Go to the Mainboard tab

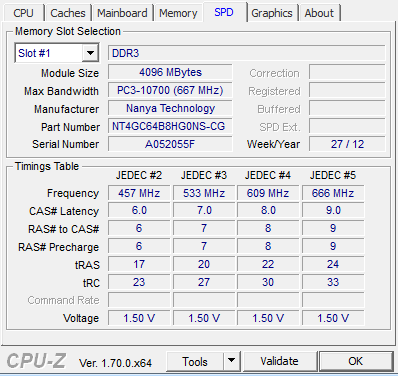click(122, 13)
